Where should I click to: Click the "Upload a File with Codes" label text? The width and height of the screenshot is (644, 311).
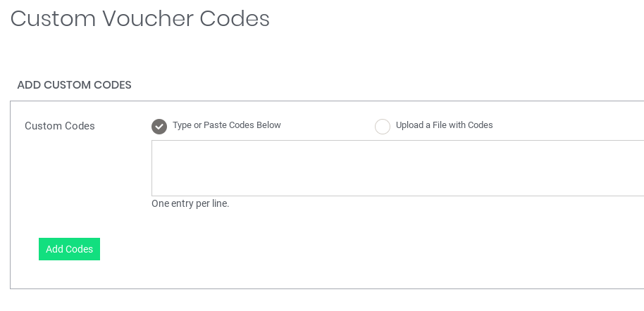[x=444, y=125]
